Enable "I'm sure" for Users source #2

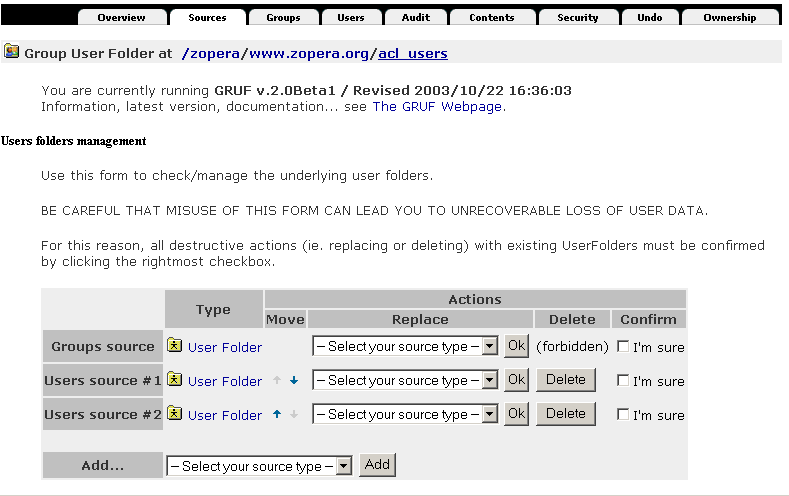[x=623, y=415]
